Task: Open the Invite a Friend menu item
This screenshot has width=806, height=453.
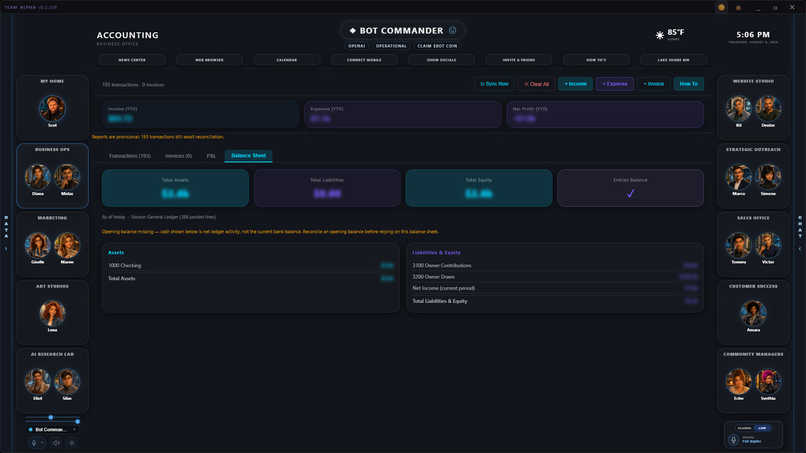Action: (519, 60)
